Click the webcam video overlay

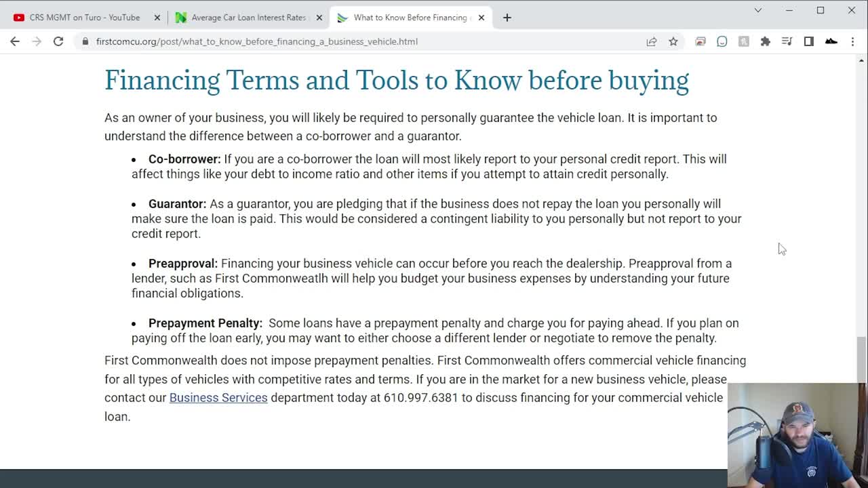click(797, 435)
